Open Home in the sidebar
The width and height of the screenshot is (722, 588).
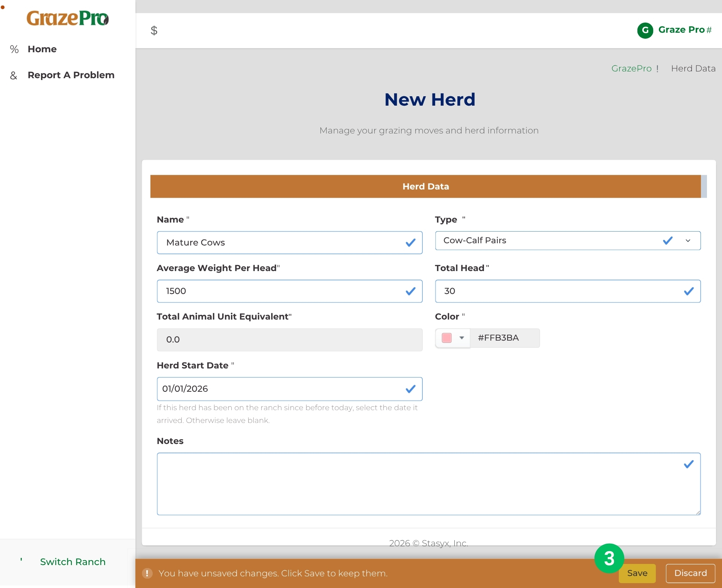pyautogui.click(x=42, y=49)
